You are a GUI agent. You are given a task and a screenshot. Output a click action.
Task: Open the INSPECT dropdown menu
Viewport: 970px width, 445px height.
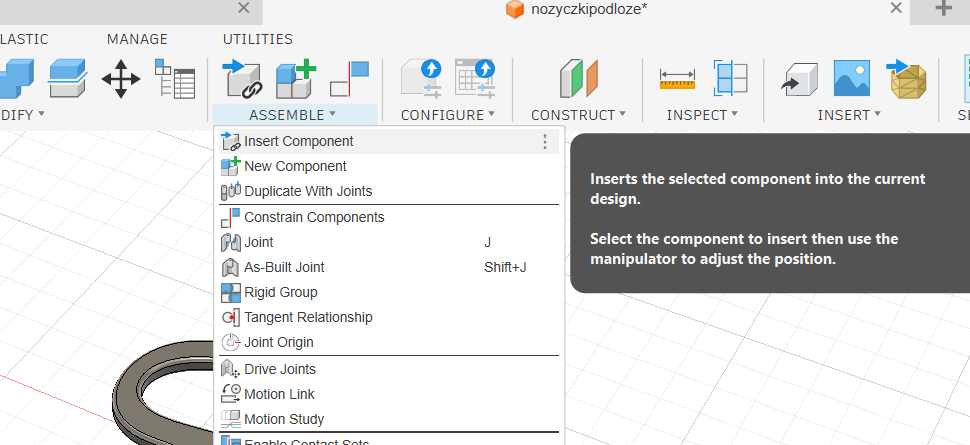click(702, 115)
